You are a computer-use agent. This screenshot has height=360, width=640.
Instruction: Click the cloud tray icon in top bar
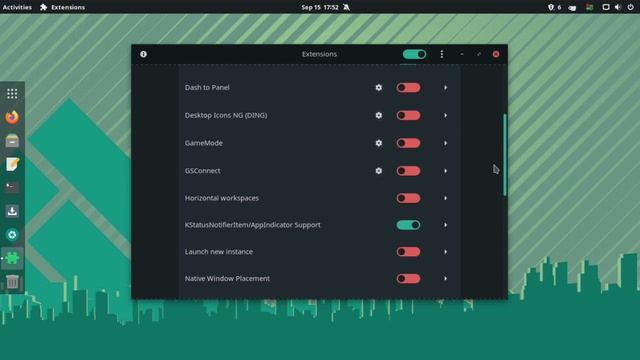[x=572, y=7]
